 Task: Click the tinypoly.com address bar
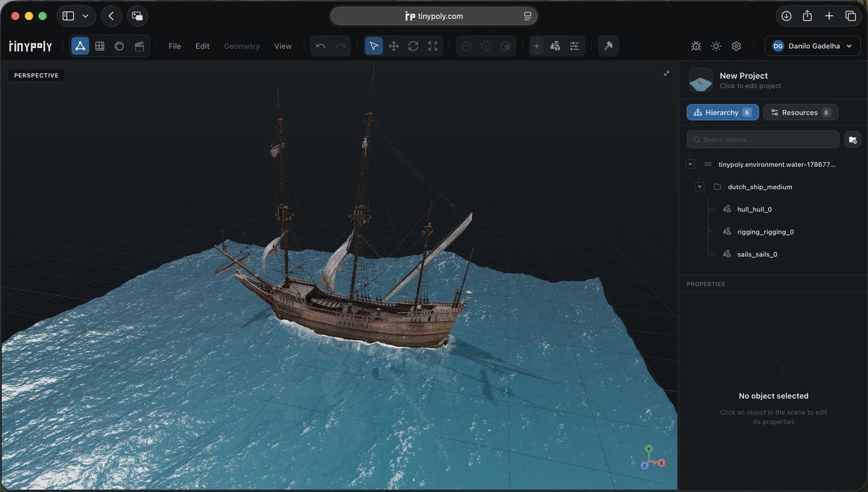(434, 16)
